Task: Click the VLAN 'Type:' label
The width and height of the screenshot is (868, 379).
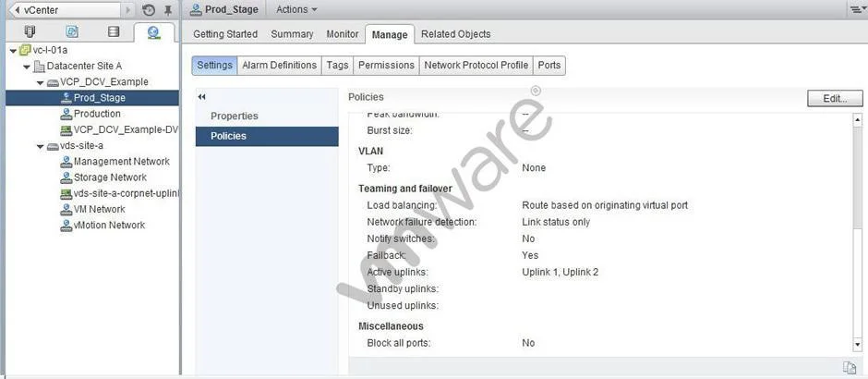Action: (x=378, y=167)
